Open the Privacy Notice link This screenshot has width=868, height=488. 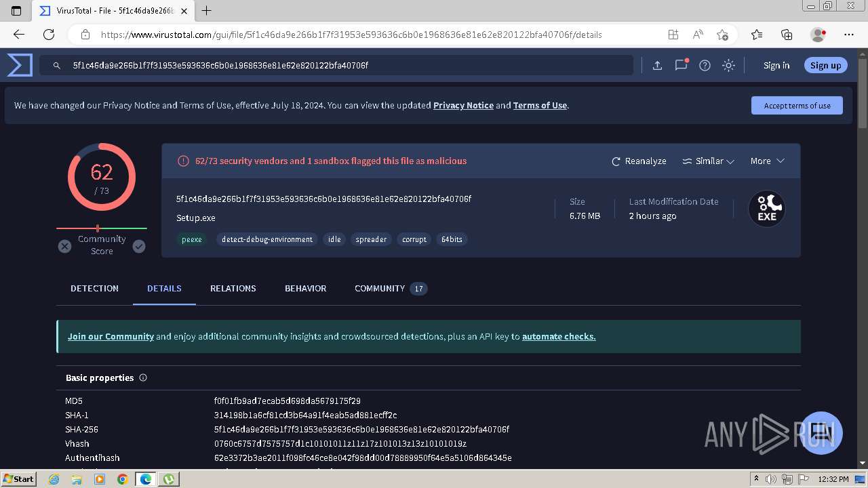click(463, 106)
